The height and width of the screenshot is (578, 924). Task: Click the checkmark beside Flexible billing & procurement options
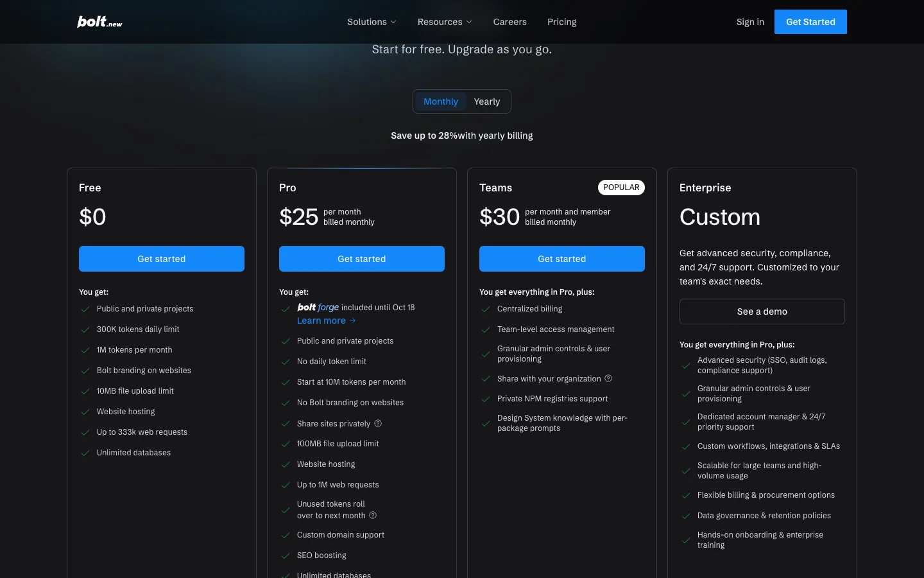[686, 495]
